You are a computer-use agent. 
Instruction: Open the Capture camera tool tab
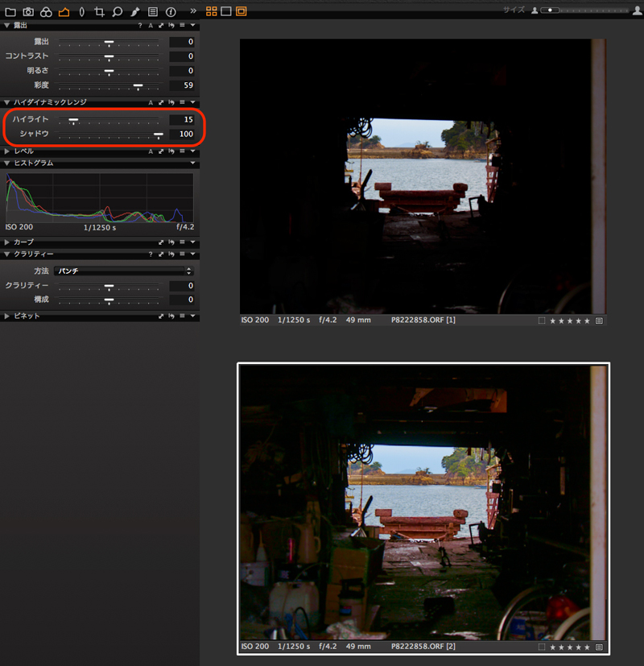(x=28, y=12)
